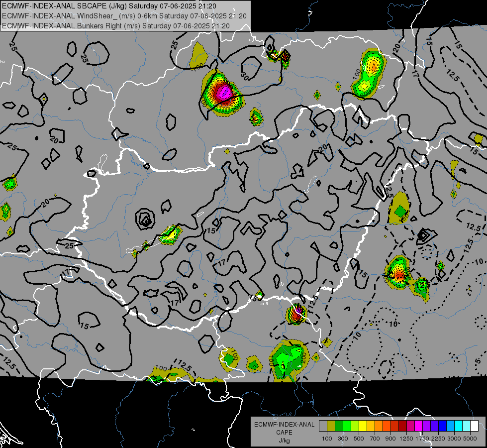Click the SBCAPE header line
The width and height of the screenshot is (487, 448).
(109, 6)
